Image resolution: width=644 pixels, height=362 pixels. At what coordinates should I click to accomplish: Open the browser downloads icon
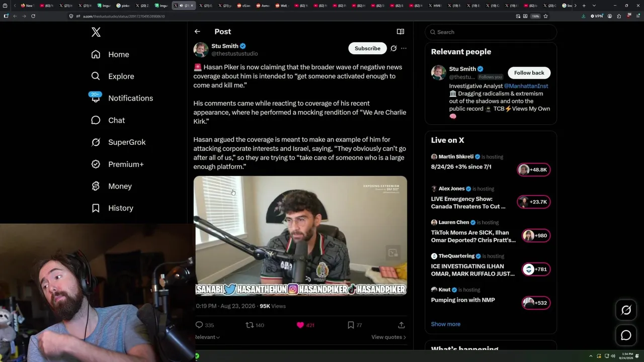pos(584,16)
